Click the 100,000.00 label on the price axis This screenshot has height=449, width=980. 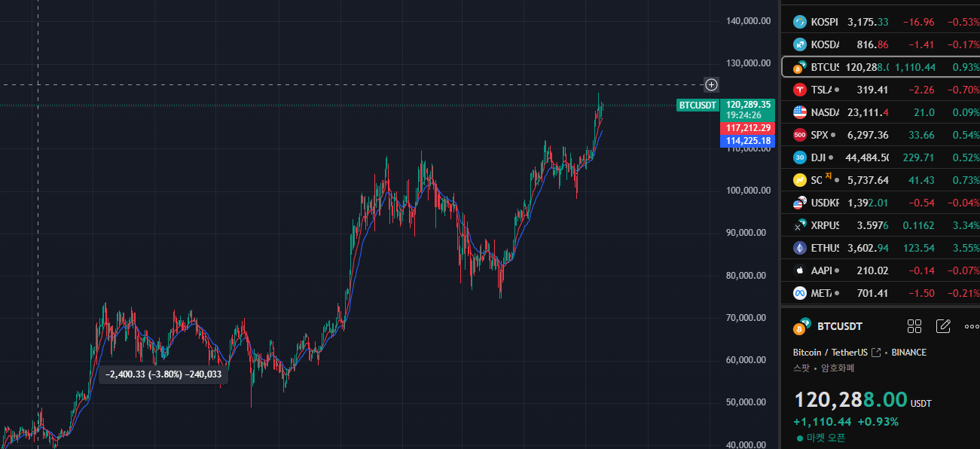pos(748,191)
